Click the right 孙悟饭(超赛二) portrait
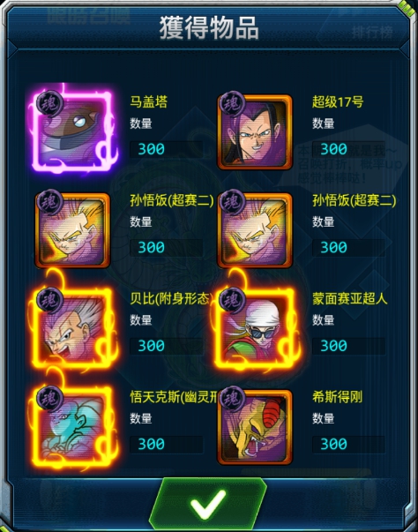Viewport: 418px width, 532px height. point(255,230)
